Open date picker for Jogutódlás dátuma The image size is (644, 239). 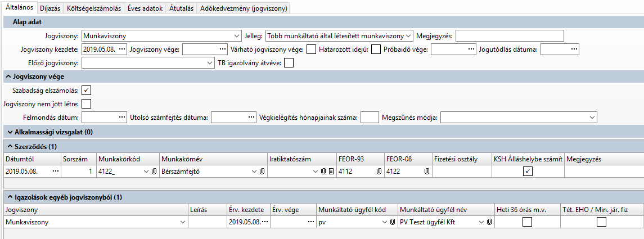pyautogui.click(x=574, y=49)
